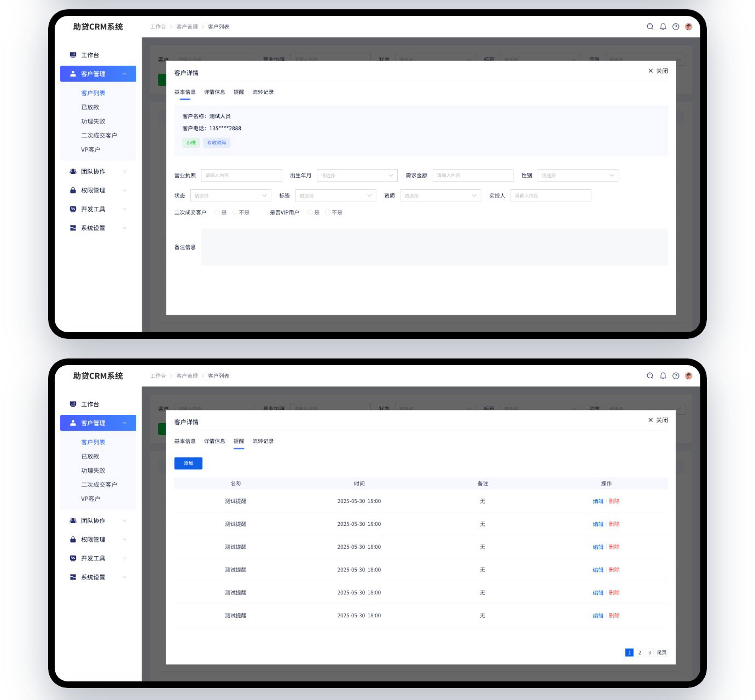Click the 系统设置 grid icon in the lower sidebar
Viewport: 755px width, 700px height.
(x=73, y=577)
